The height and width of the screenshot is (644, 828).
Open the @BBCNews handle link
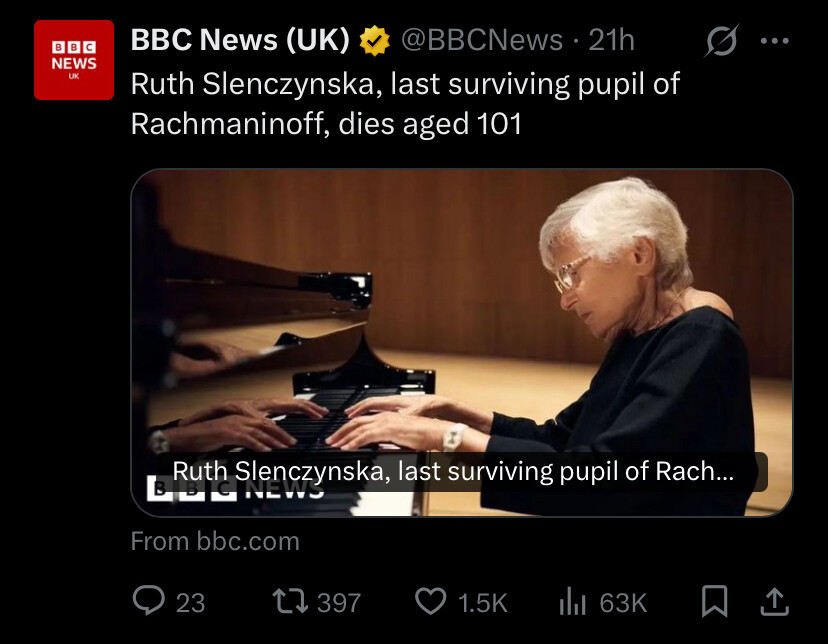click(x=482, y=40)
